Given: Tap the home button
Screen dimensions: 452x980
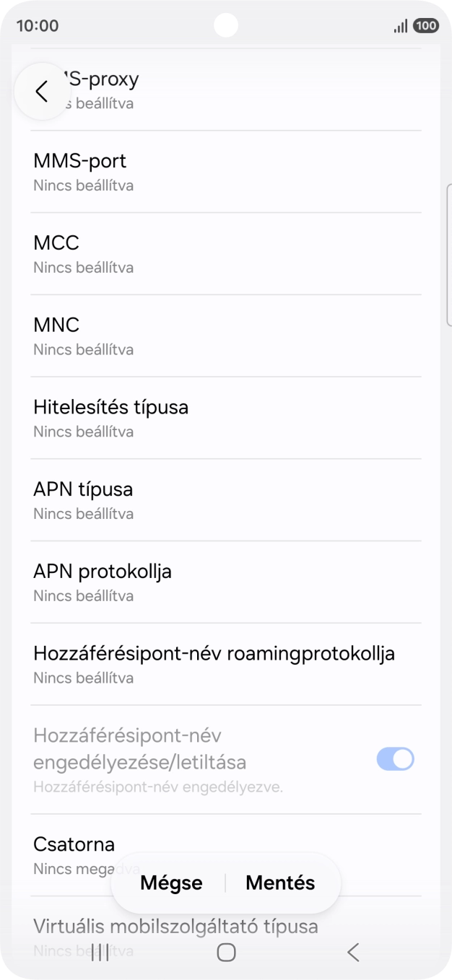Looking at the screenshot, I should pyautogui.click(x=226, y=952).
